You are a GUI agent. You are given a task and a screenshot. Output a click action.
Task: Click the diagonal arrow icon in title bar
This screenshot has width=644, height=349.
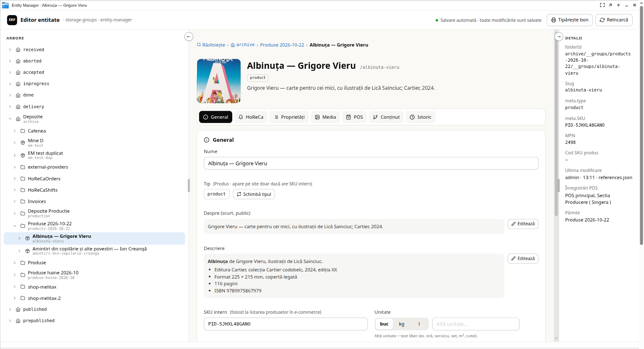(610, 5)
